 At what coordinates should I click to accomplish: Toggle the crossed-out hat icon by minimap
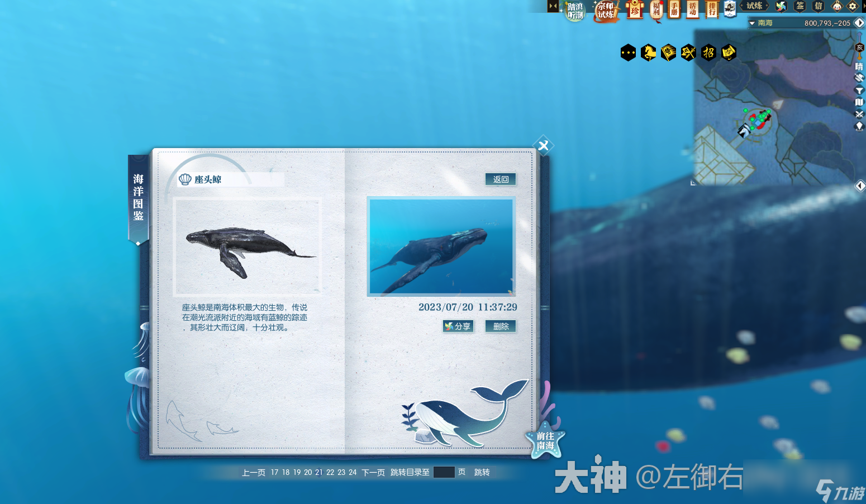[x=859, y=78]
